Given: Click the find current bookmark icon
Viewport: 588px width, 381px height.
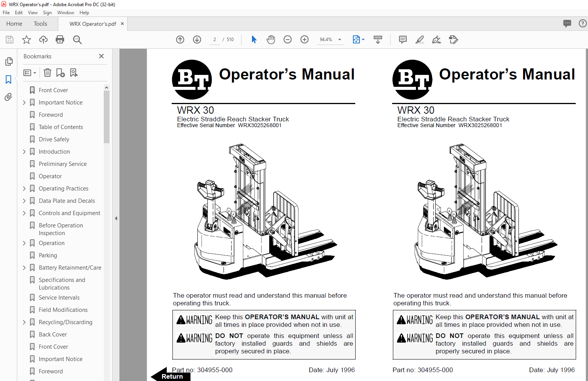Looking at the screenshot, I should [74, 73].
